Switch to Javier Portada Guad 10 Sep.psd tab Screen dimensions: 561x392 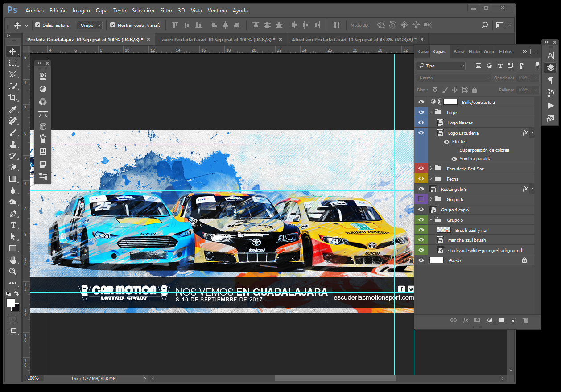pyautogui.click(x=217, y=40)
